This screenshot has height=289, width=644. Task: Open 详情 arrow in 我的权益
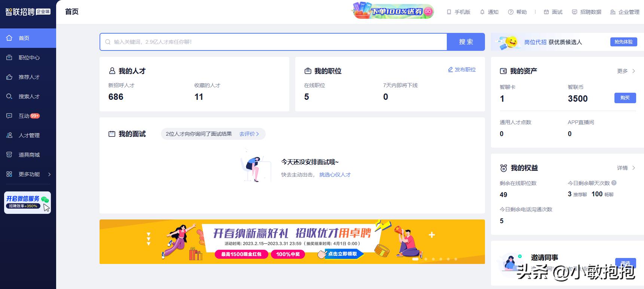(x=633, y=168)
